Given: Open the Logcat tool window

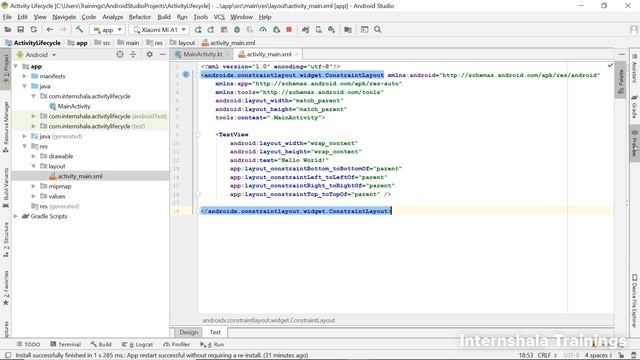Looking at the screenshot, I should (x=137, y=344).
